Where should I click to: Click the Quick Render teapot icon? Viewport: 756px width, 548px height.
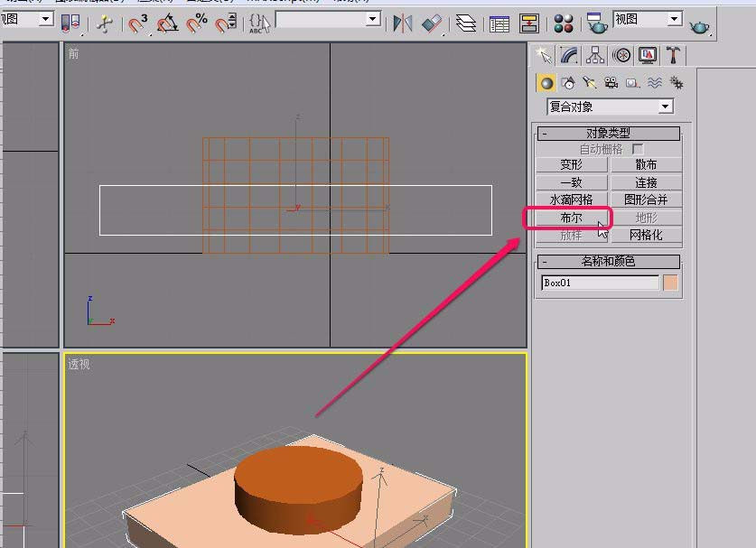click(700, 26)
